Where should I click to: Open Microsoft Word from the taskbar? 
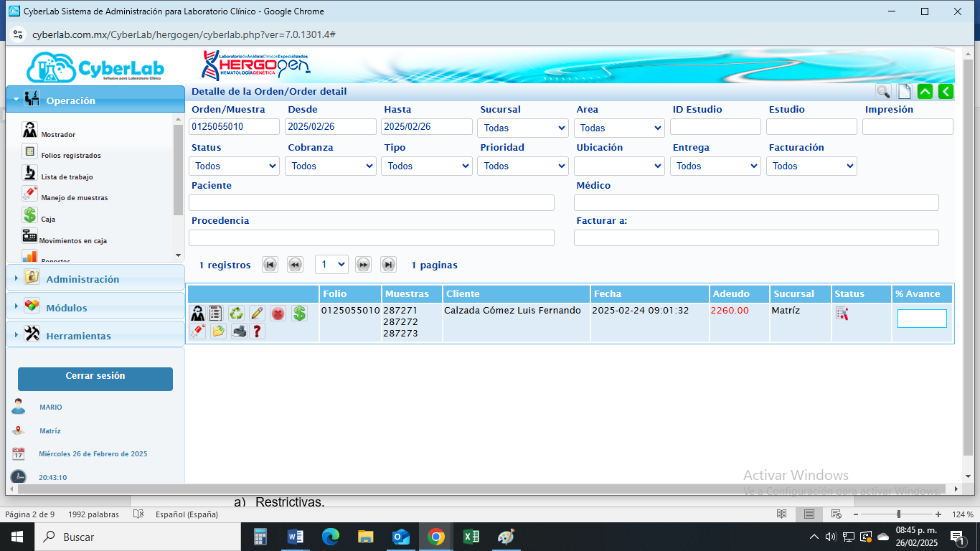[295, 537]
